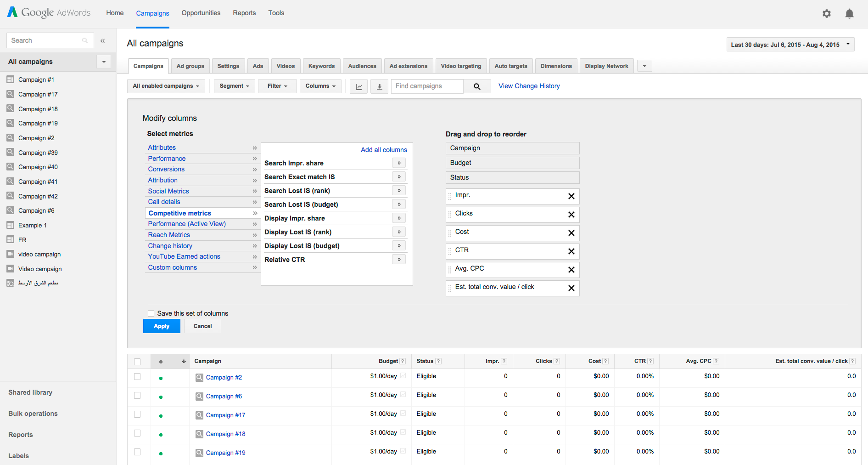
Task: Remove the Clicks column with X
Action: click(x=571, y=215)
